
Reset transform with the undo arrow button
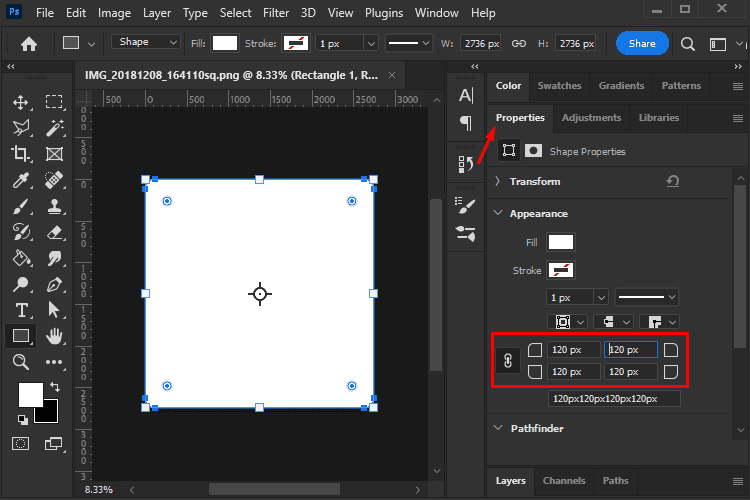[672, 182]
